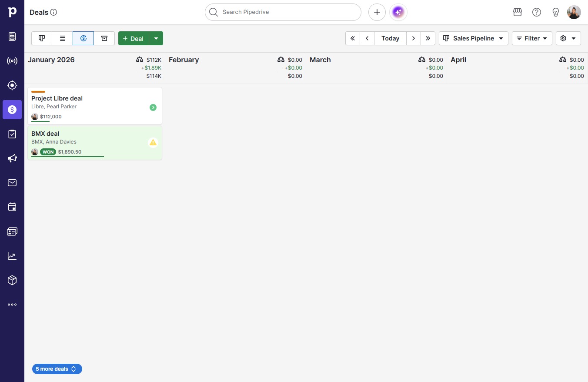Click "Libre, Pearl Parker" on Project Libre deal

tap(54, 107)
